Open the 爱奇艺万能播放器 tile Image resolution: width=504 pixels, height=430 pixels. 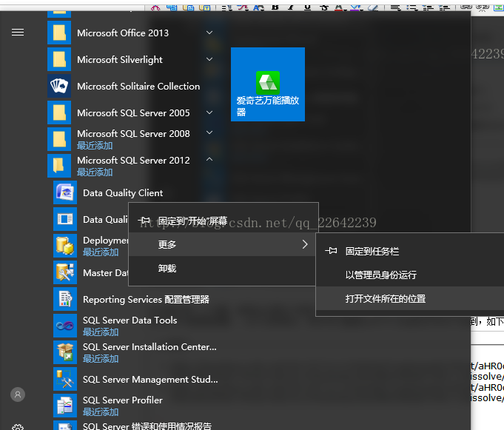tap(268, 84)
